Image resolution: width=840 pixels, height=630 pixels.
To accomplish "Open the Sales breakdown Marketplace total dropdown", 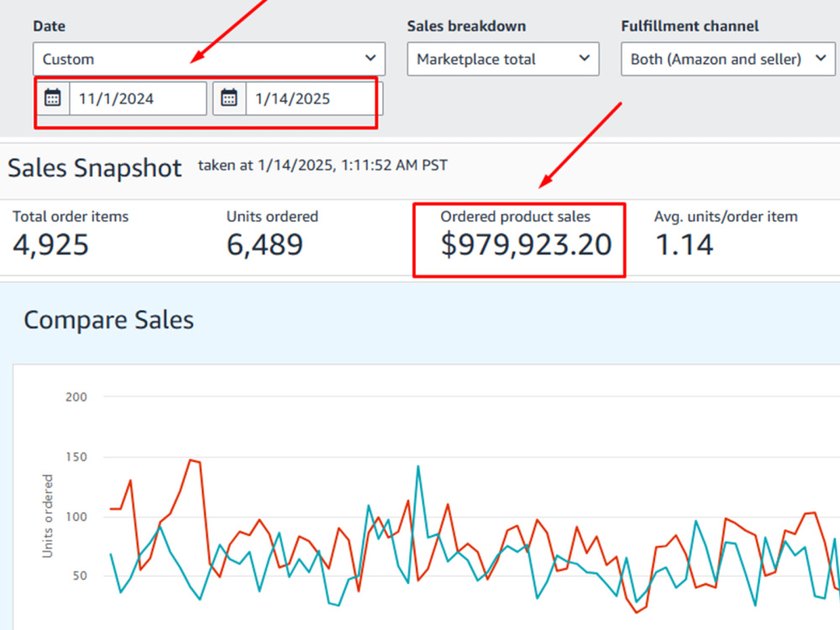I will click(503, 59).
